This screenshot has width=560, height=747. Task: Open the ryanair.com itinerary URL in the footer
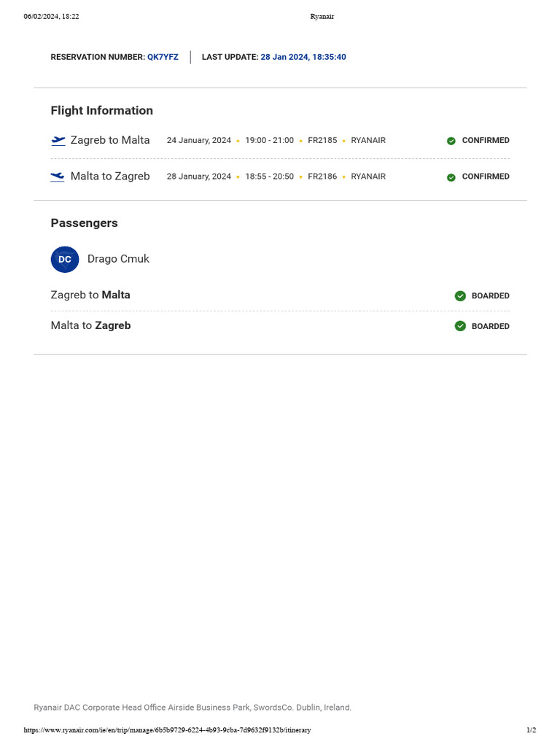pos(167,730)
